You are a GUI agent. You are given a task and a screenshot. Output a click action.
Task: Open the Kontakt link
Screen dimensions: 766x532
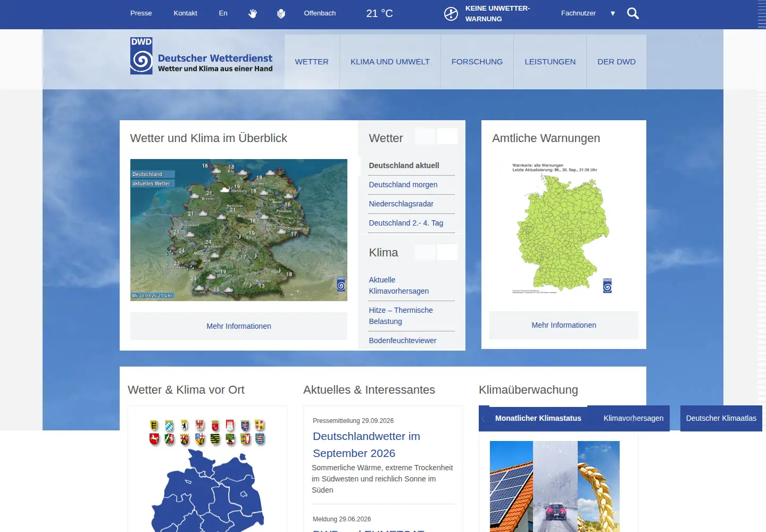point(185,13)
